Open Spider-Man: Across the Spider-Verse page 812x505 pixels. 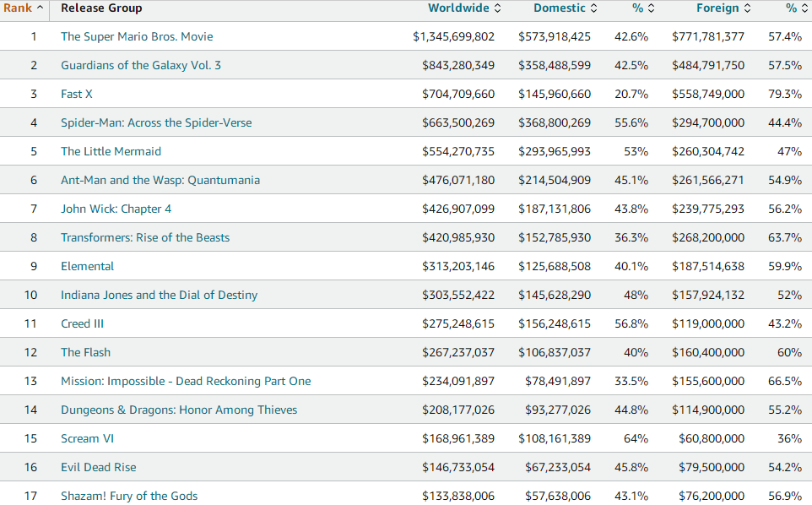pyautogui.click(x=156, y=123)
